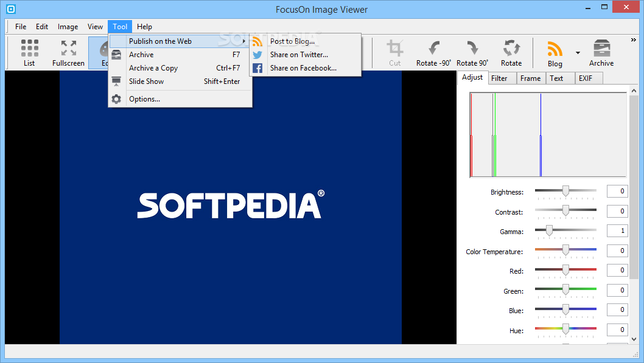Click the RGB histogram display

click(548, 135)
